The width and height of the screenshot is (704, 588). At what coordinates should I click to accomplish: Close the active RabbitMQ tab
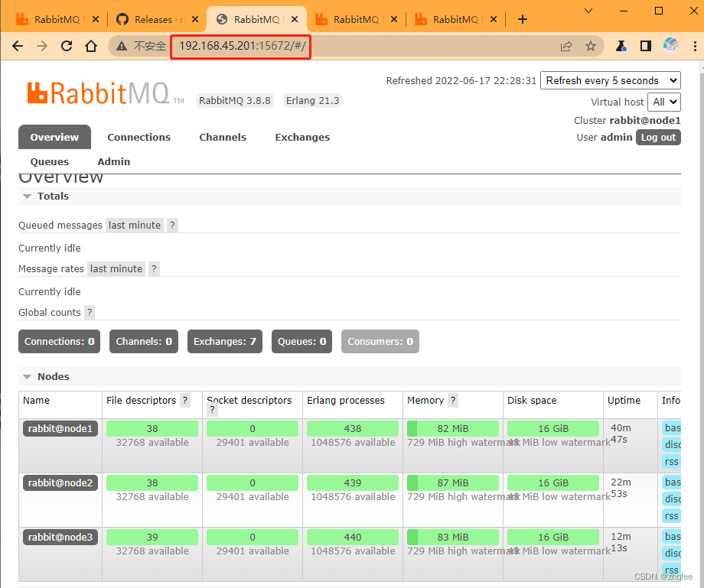click(295, 19)
